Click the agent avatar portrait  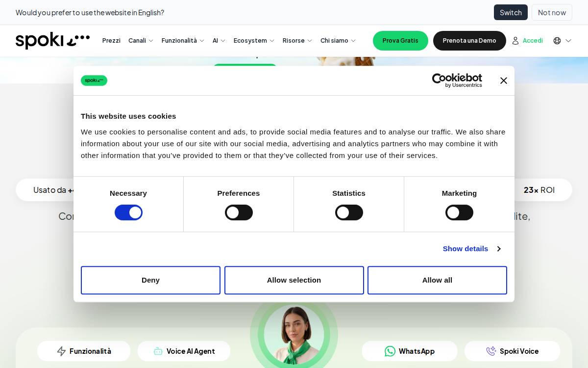pos(294,335)
